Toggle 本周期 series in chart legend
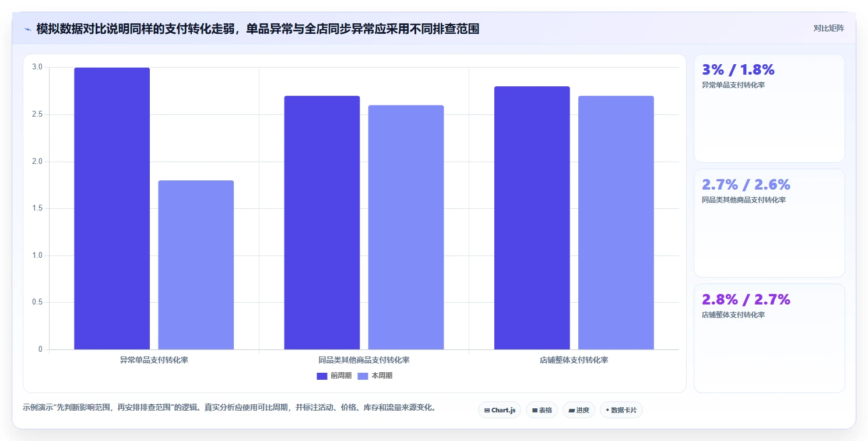 pos(375,376)
